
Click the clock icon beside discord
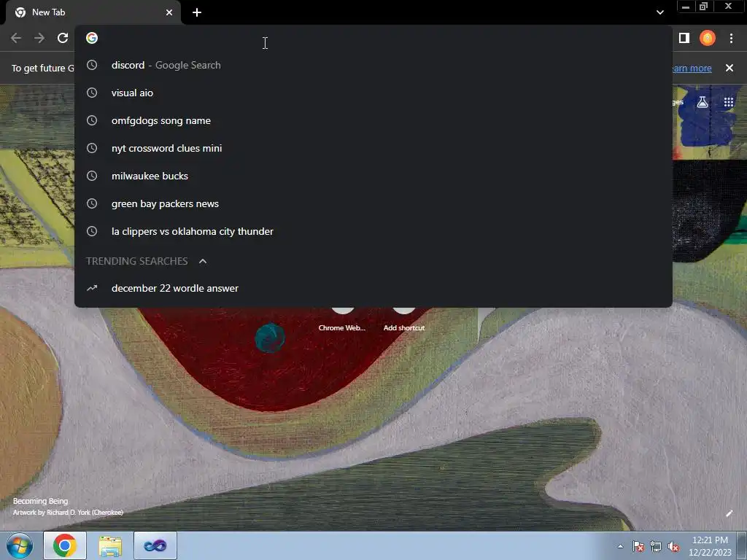(92, 65)
